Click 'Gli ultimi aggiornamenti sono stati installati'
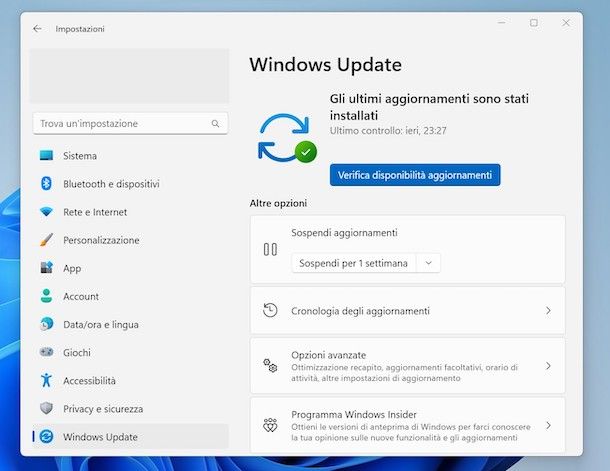Viewport: 610px width, 471px height. (429, 107)
